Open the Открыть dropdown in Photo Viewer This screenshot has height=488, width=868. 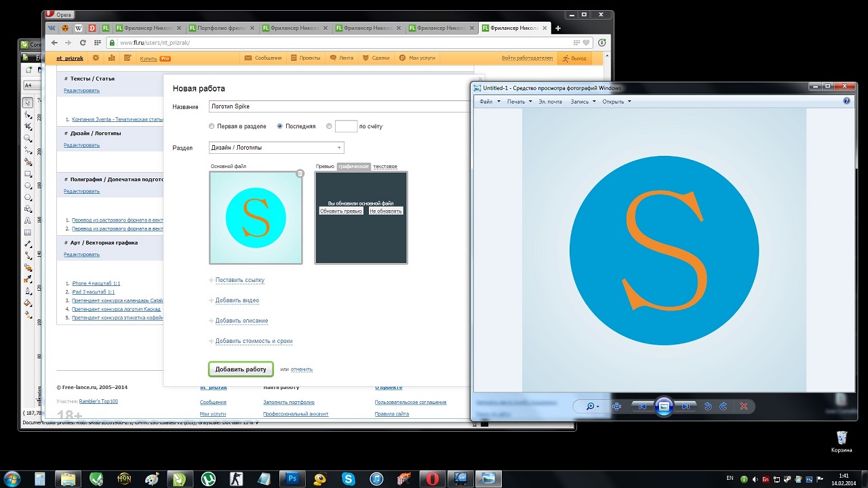616,102
